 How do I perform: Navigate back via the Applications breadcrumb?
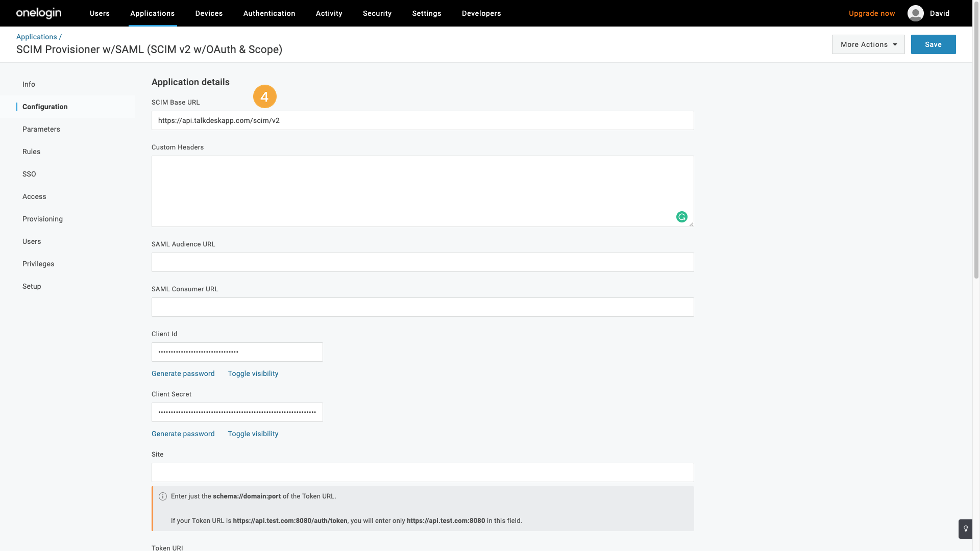click(36, 37)
